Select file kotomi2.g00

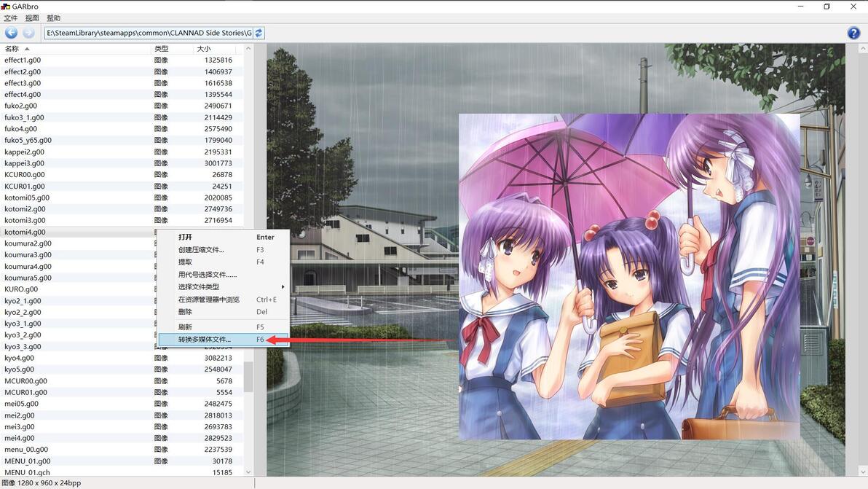(25, 208)
